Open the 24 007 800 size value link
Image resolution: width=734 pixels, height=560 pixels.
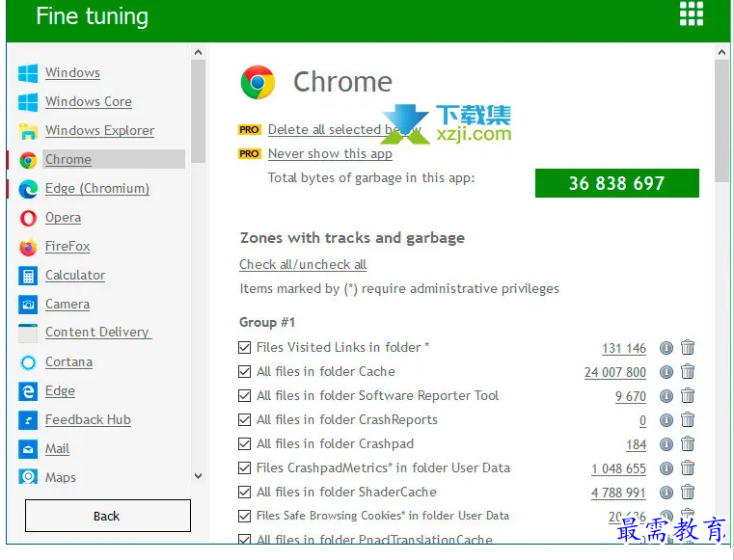(615, 373)
